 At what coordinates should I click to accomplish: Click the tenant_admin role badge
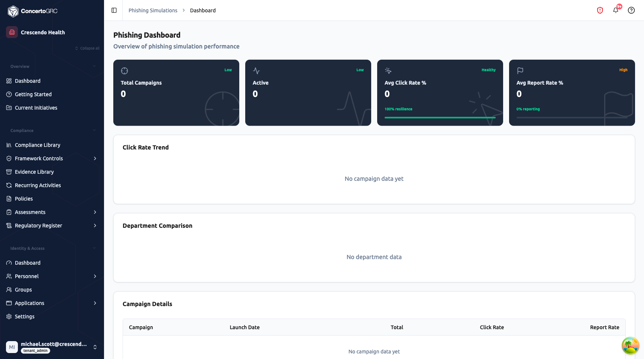[35, 351]
